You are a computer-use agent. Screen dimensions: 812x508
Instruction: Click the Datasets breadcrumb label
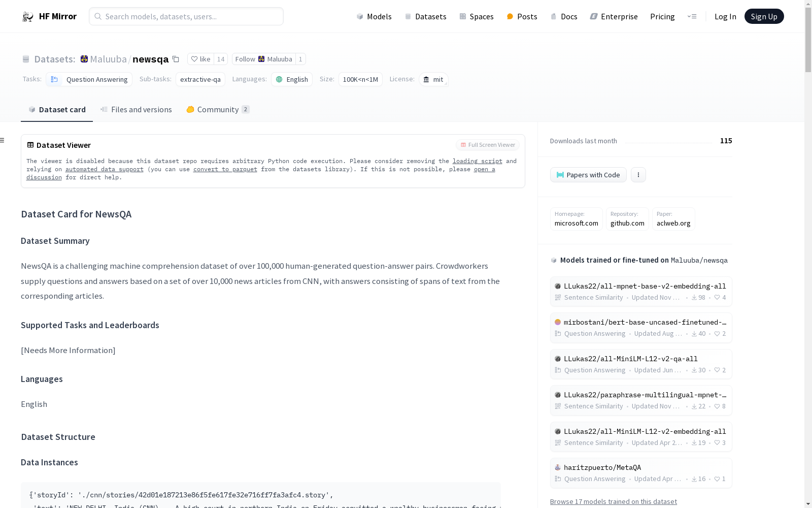pyautogui.click(x=55, y=59)
